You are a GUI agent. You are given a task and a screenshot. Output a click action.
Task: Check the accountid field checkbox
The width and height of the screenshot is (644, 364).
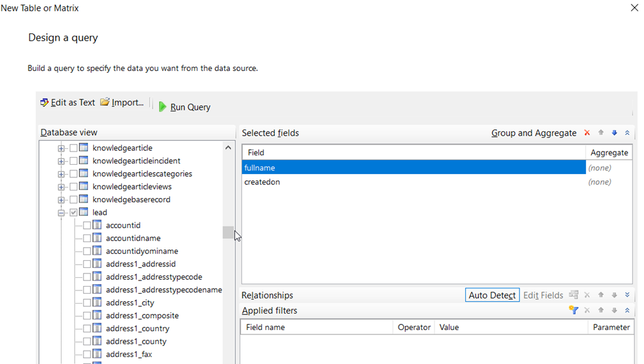(x=87, y=225)
